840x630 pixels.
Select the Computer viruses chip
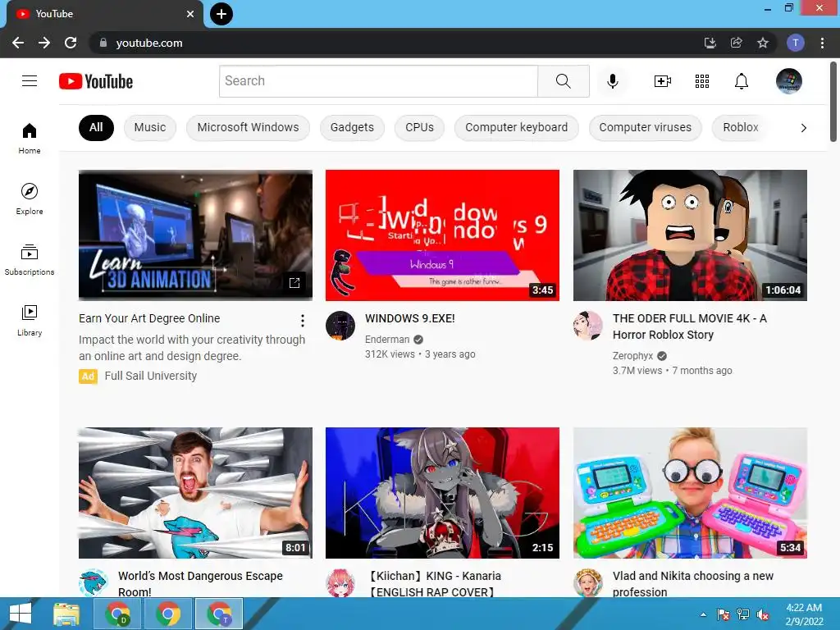click(645, 127)
